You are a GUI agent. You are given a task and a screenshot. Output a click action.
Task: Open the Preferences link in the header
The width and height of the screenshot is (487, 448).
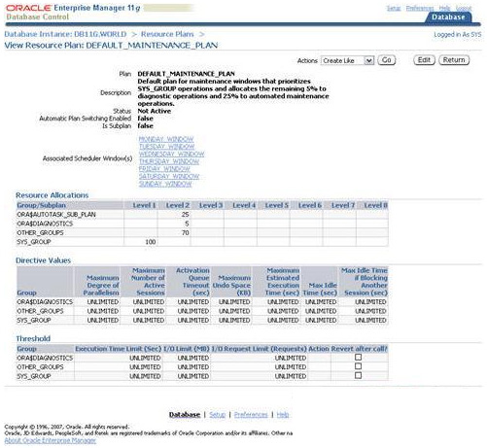[x=420, y=8]
